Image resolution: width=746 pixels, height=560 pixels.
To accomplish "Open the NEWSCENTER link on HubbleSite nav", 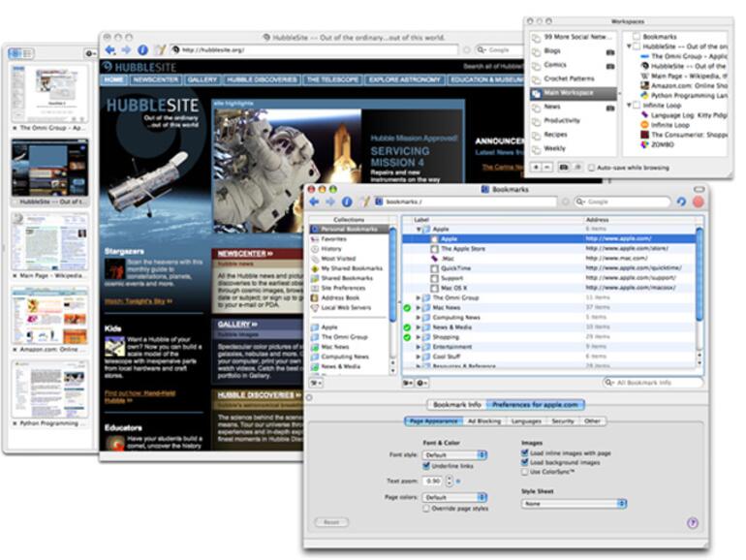I will (x=156, y=79).
